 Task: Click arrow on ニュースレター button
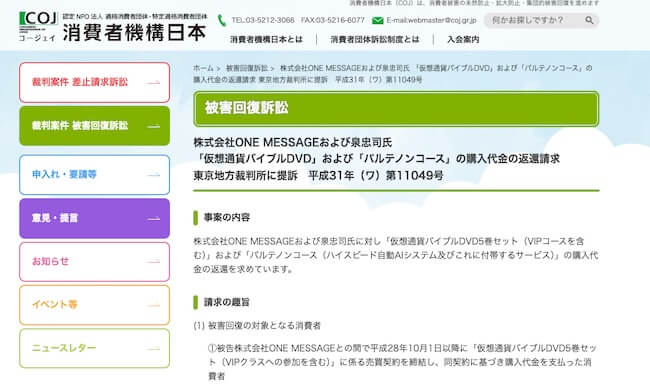(153, 349)
